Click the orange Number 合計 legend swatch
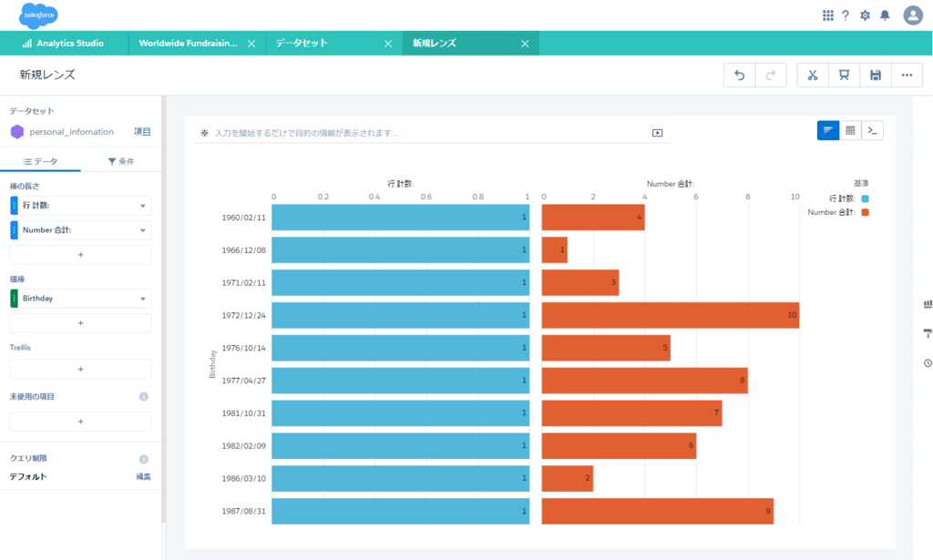The image size is (933, 560). 866,212
